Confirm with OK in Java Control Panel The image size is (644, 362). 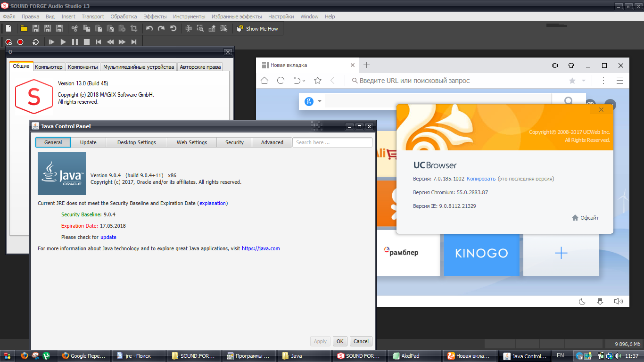pos(339,341)
